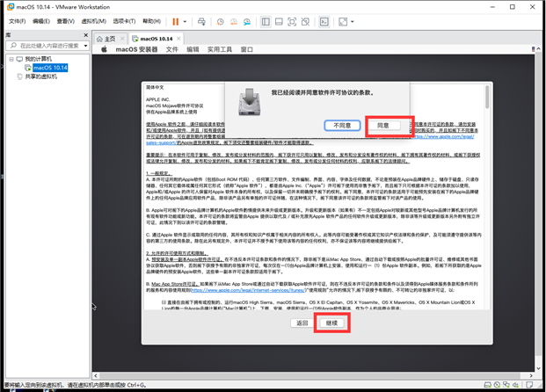Open the 文件(F) menu in VMware
The height and width of the screenshot is (392, 546).
[17, 21]
